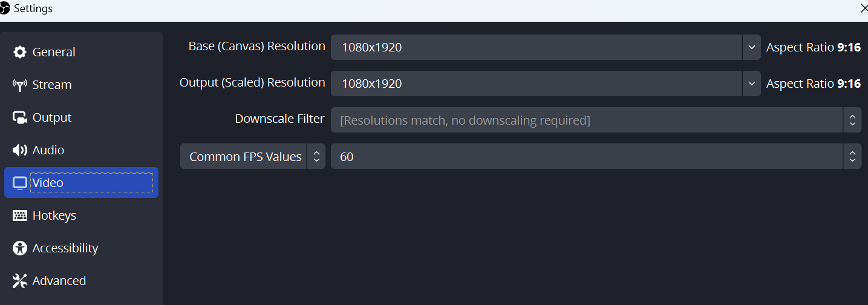Viewport: 868px width, 305px height.
Task: Click the Output monitor icon
Action: pos(20,117)
